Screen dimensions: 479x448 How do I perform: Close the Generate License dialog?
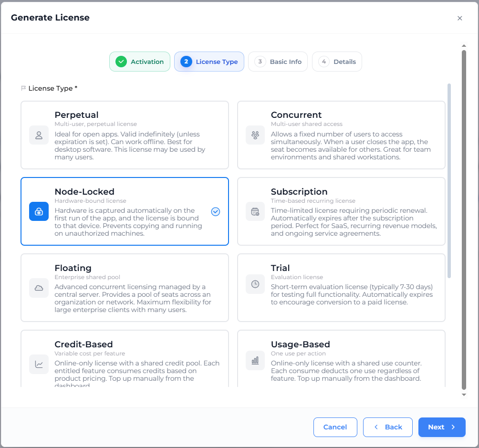(460, 18)
